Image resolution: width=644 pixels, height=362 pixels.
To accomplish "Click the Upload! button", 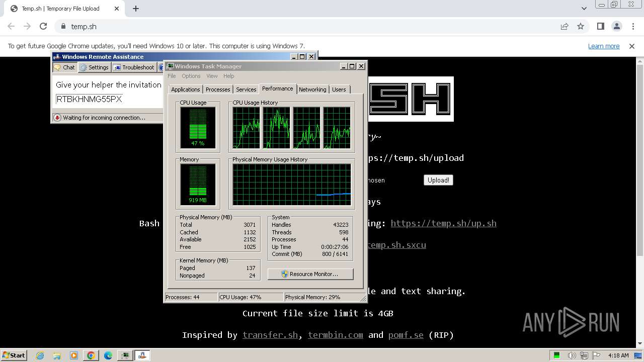I will tap(438, 180).
